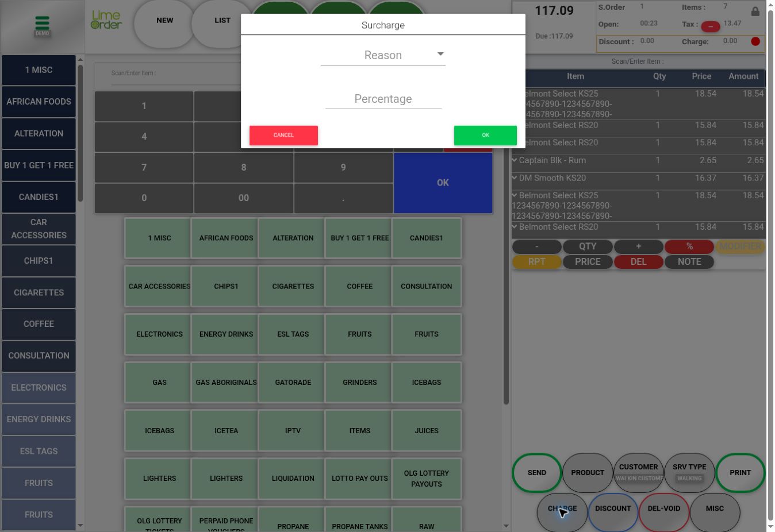Viewport: 775px width, 532px height.
Task: Open the GATORADE category tile
Action: [x=293, y=382]
